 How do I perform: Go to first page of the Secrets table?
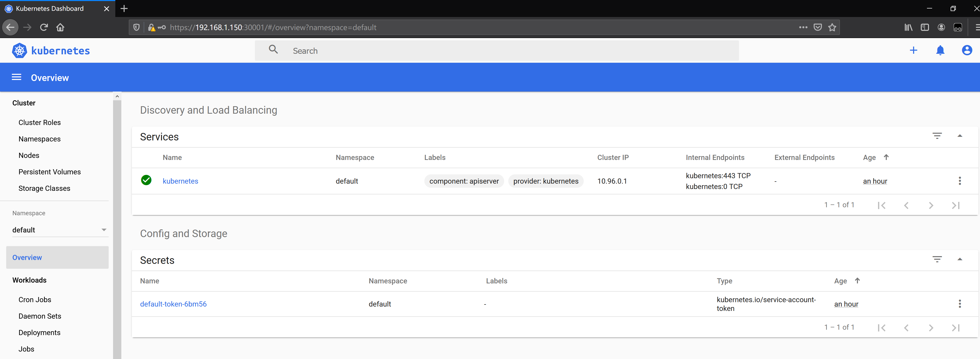click(x=881, y=327)
